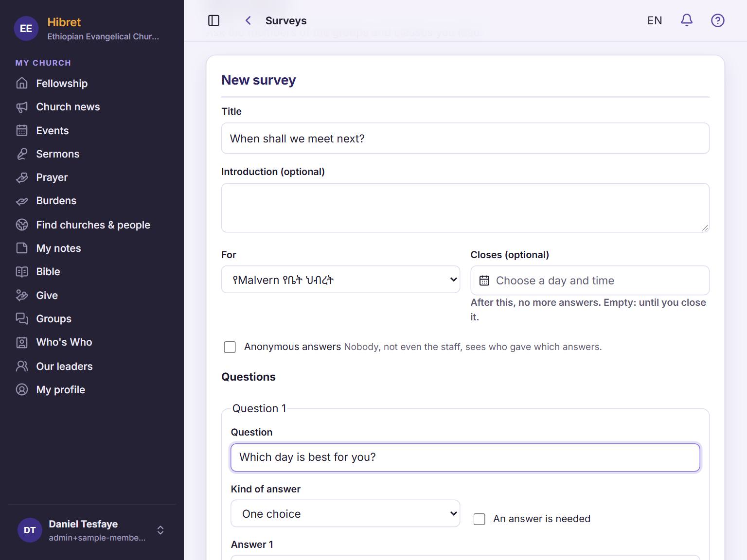
Task: Pick a closing day and time
Action: point(590,280)
